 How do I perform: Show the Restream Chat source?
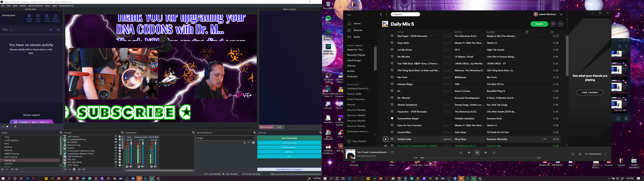coord(116,145)
